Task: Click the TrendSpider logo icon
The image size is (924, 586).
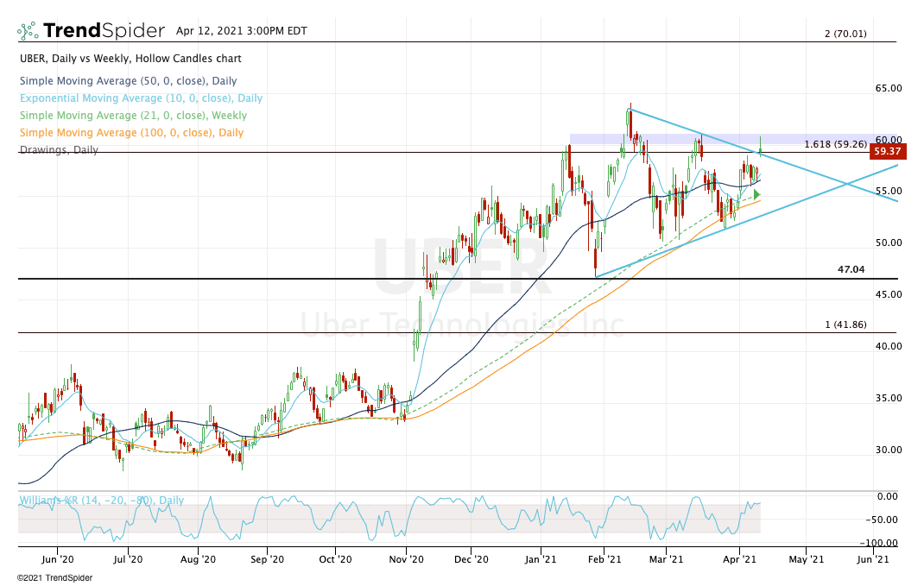Action: [28, 30]
